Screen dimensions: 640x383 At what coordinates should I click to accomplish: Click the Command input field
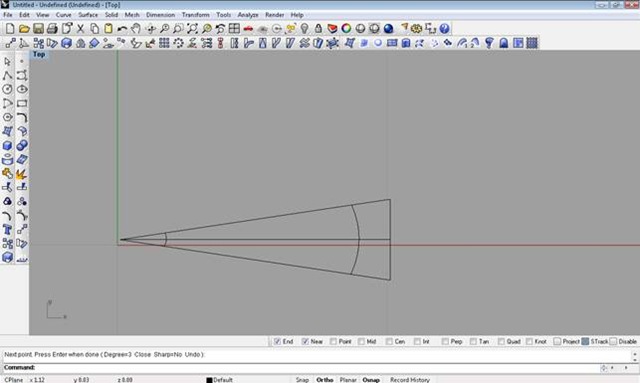coord(318,367)
